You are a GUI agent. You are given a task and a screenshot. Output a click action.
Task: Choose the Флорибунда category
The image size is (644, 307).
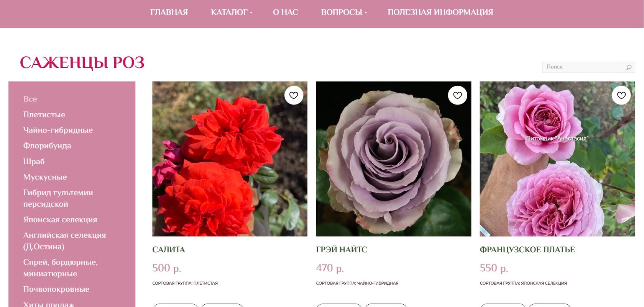click(47, 146)
